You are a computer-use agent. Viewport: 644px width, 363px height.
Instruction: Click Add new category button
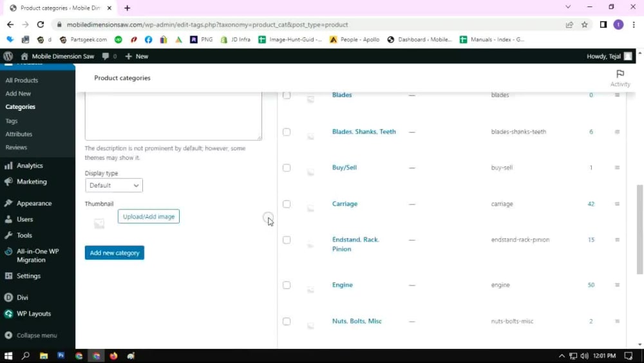coord(115,253)
